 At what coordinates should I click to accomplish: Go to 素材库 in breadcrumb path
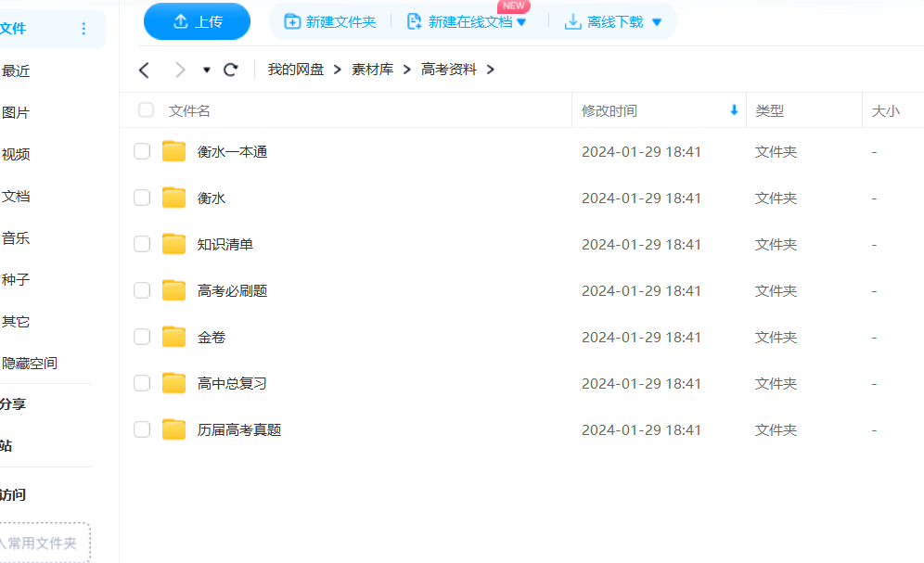(372, 70)
